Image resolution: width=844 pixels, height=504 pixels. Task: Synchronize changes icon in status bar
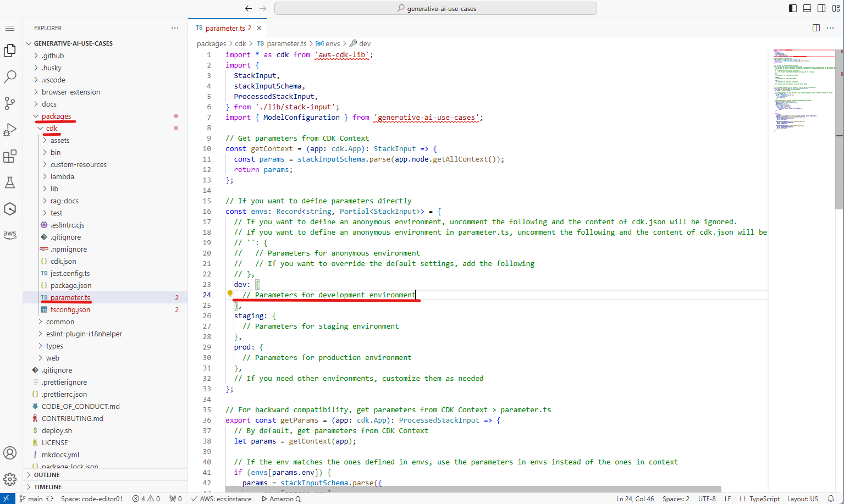50,499
